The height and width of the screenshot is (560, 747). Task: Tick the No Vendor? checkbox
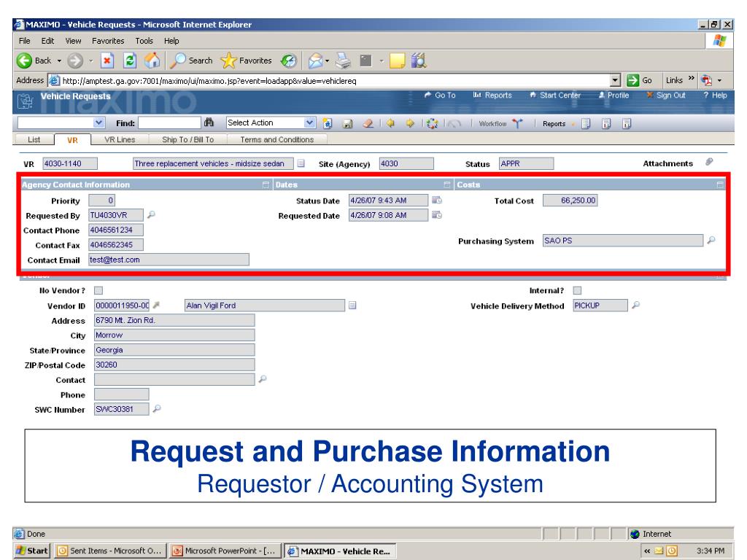pyautogui.click(x=98, y=290)
